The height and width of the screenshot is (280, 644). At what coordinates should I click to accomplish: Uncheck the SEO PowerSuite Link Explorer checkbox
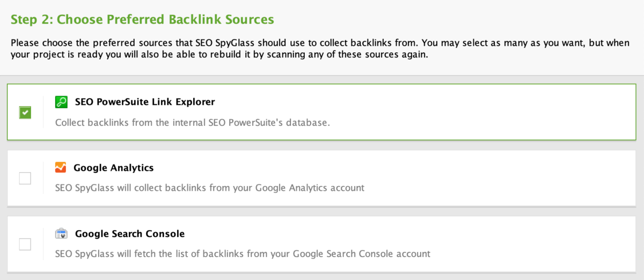pos(25,112)
